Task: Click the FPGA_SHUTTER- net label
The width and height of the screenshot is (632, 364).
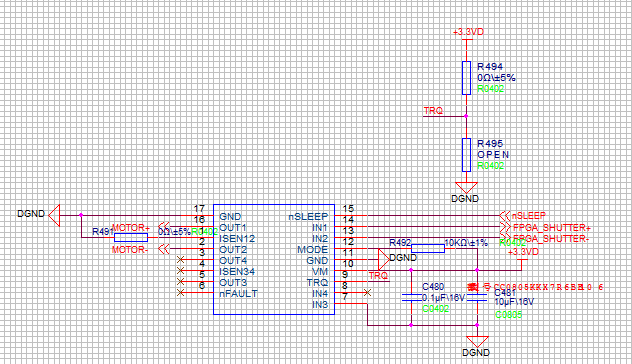Action: pos(551,239)
